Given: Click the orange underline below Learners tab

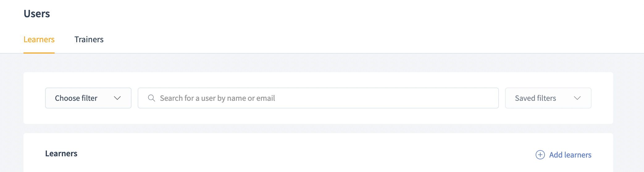Looking at the screenshot, I should (39, 53).
